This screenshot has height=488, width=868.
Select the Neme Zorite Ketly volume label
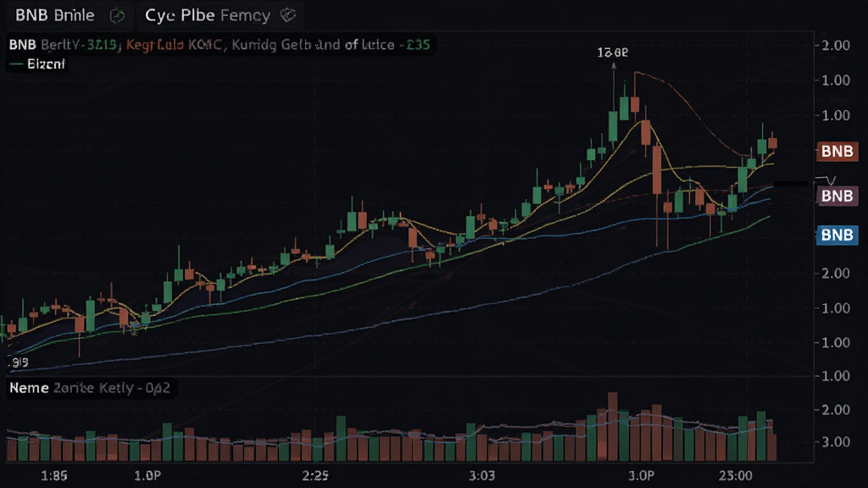click(x=90, y=388)
